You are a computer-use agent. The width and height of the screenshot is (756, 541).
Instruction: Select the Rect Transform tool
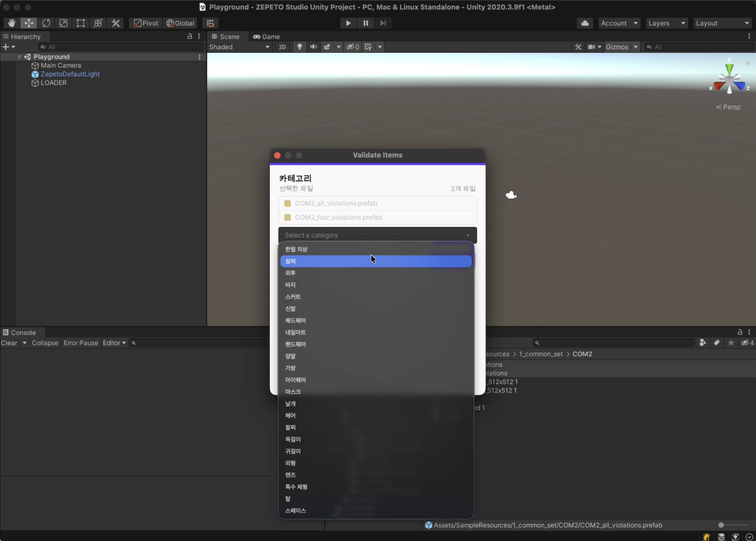point(81,23)
